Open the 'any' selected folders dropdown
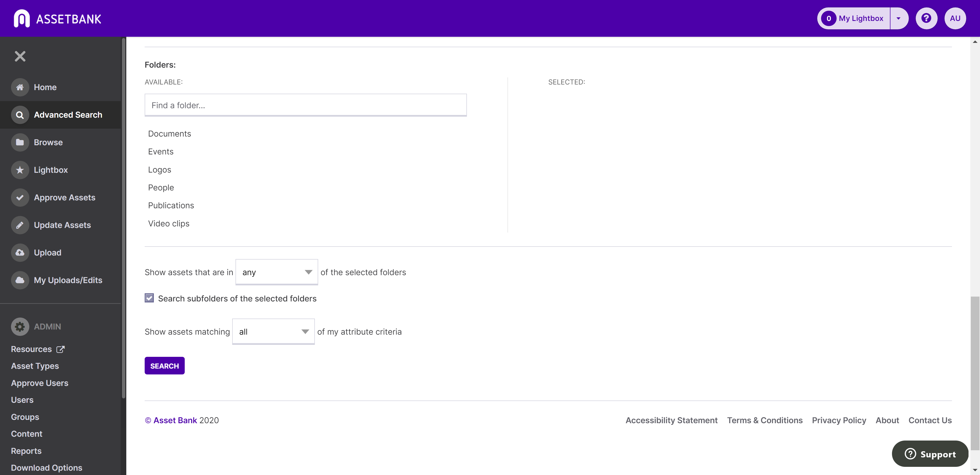The image size is (980, 475). coord(277,272)
